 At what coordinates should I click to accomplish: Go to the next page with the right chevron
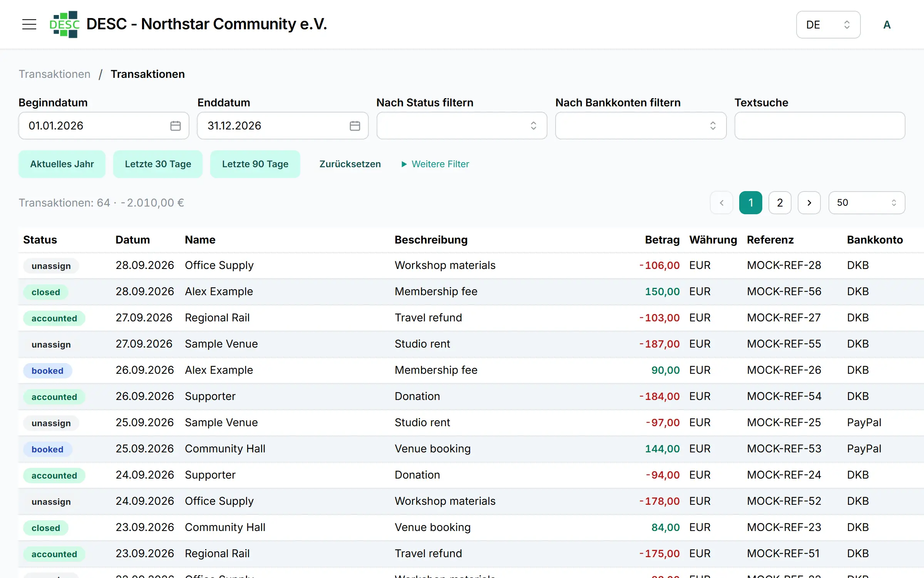[x=809, y=203]
